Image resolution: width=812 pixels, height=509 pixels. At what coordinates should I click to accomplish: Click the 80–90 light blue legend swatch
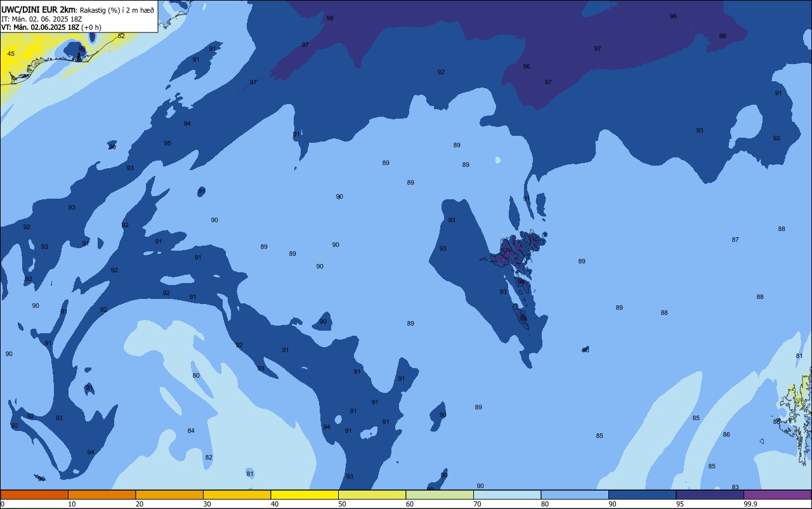coord(575,494)
